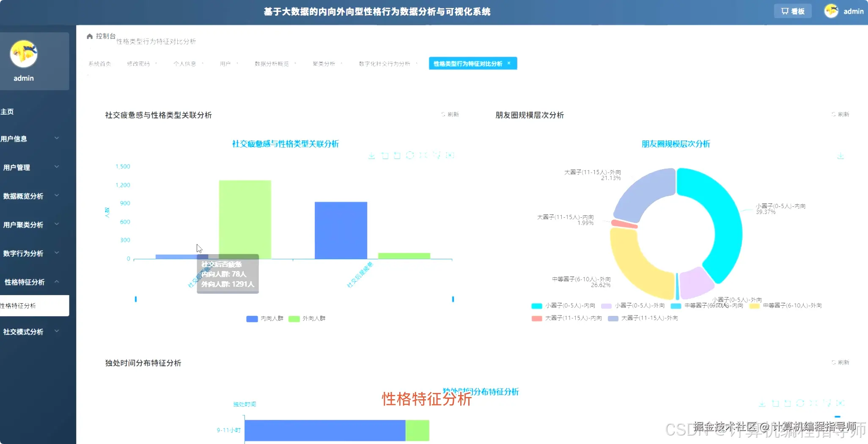This screenshot has width=868, height=444.
Task: Refresh the 朋友圈规模层次分析 panel
Action: [x=841, y=115]
